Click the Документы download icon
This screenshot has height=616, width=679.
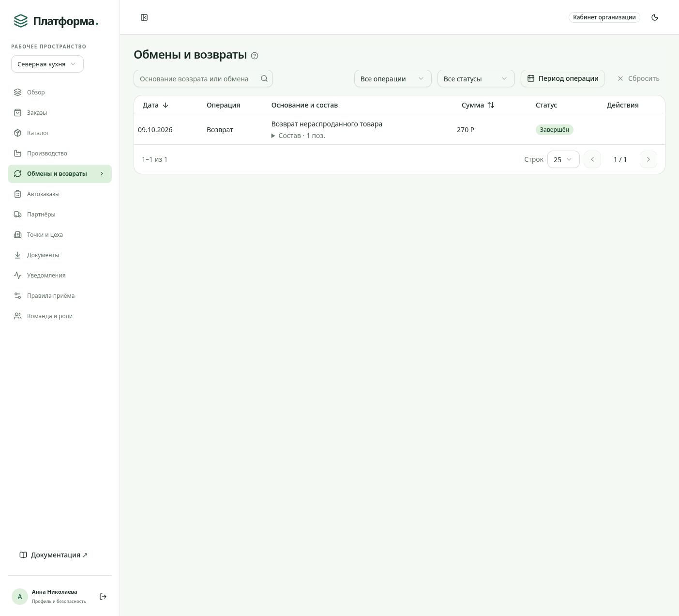[18, 255]
